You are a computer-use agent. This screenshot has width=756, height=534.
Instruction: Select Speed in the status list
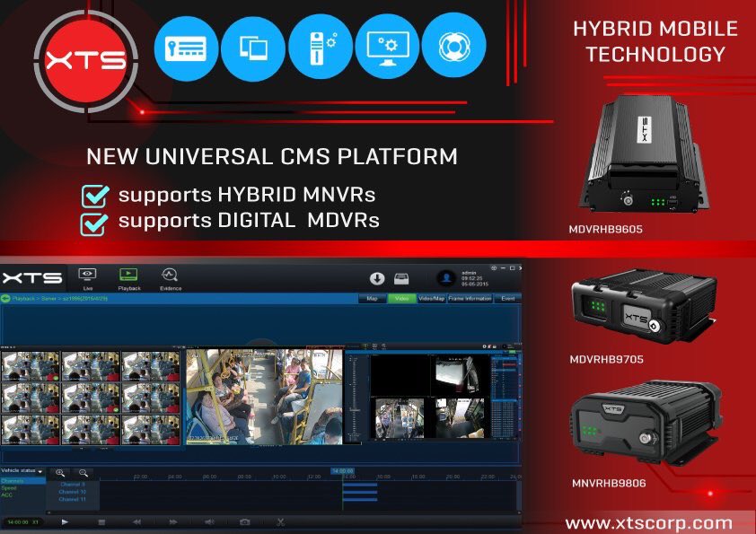9,488
